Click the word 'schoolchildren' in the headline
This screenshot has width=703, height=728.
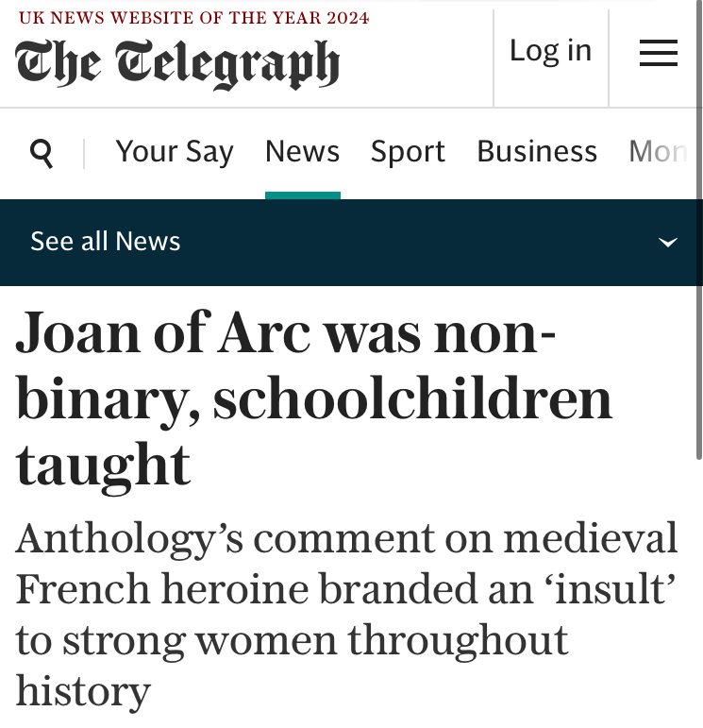pos(412,400)
